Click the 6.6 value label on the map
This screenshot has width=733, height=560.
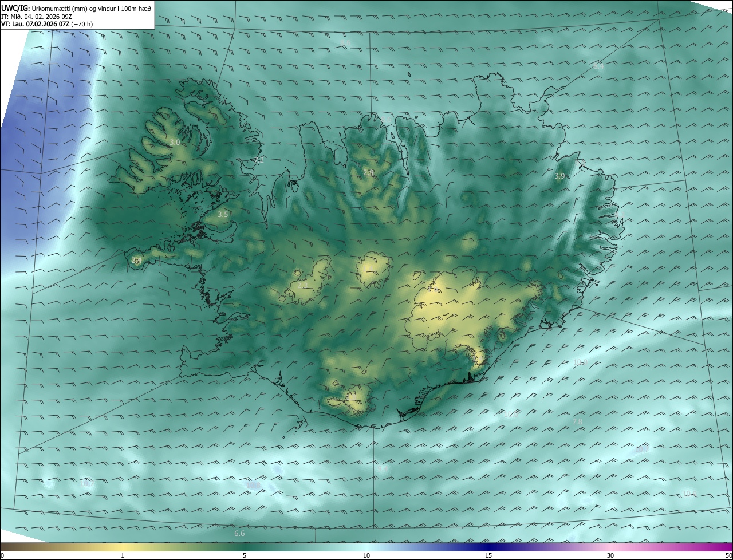[x=239, y=533]
